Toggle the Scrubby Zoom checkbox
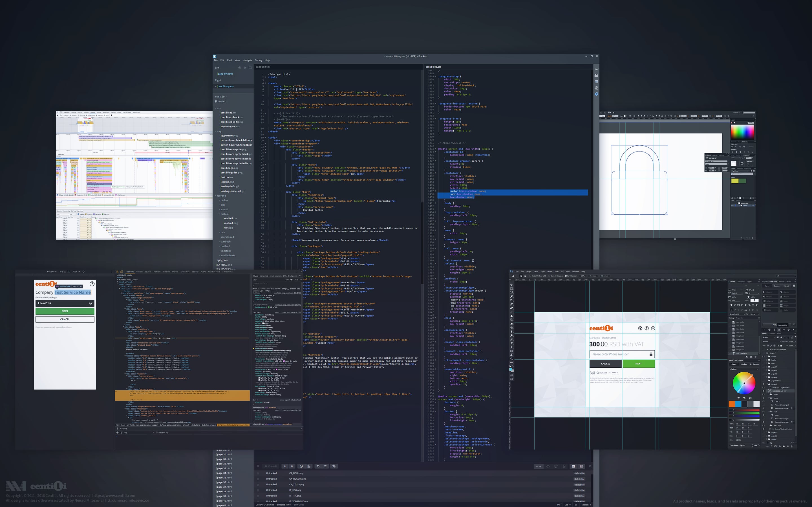812x507 pixels. pyautogui.click(x=566, y=276)
